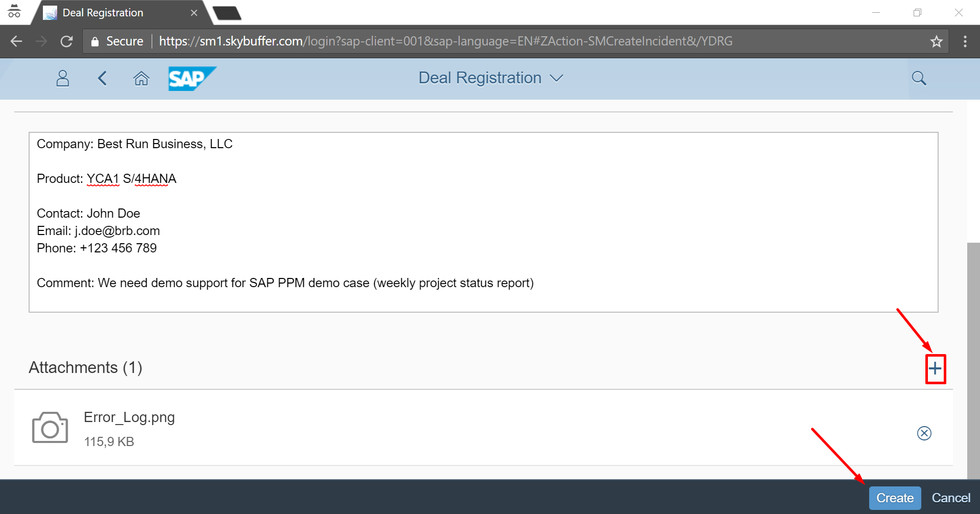Click inside the deal description text area
The height and width of the screenshot is (514, 980).
pos(483,222)
